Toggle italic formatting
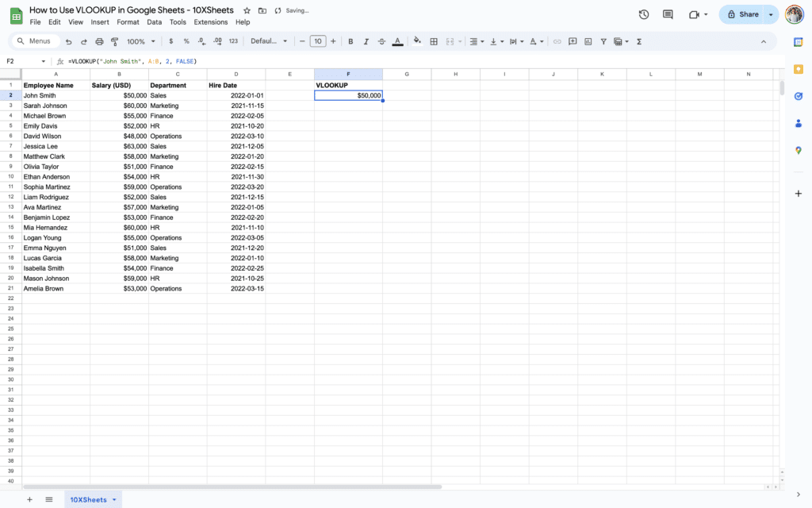 point(366,40)
